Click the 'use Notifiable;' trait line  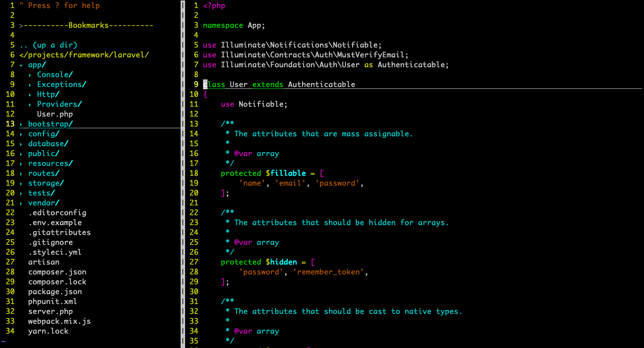point(255,104)
